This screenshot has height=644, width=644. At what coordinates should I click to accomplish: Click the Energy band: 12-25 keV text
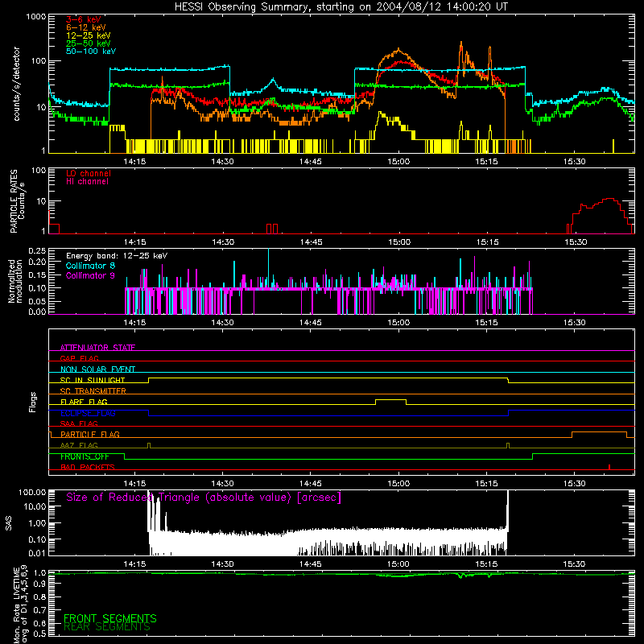pyautogui.click(x=117, y=256)
